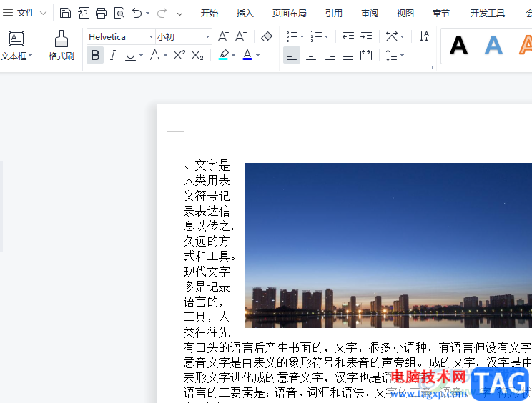
Task: Place cursor in text '现代文字'
Action: coord(207,272)
